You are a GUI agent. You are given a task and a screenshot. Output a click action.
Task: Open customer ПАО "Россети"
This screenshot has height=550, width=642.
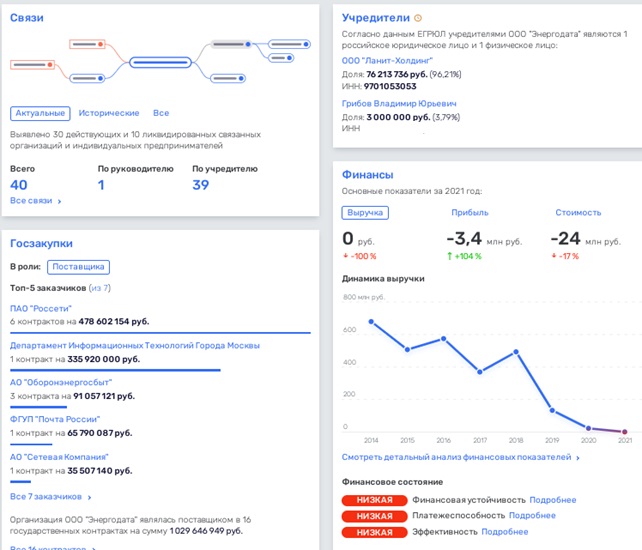[41, 309]
